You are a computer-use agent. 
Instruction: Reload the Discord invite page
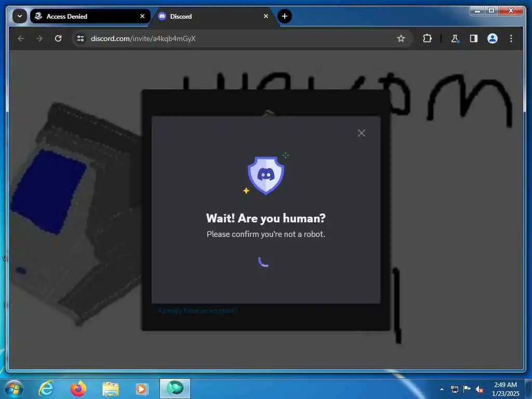58,38
